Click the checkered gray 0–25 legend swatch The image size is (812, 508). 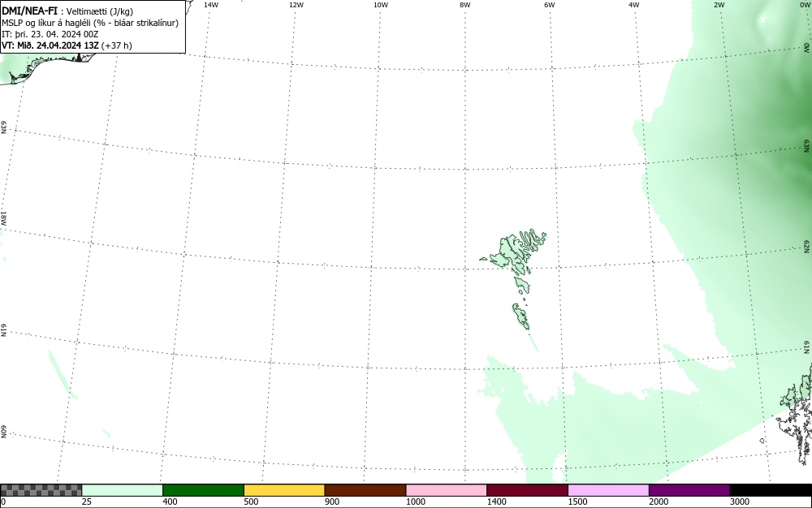pos(41,490)
